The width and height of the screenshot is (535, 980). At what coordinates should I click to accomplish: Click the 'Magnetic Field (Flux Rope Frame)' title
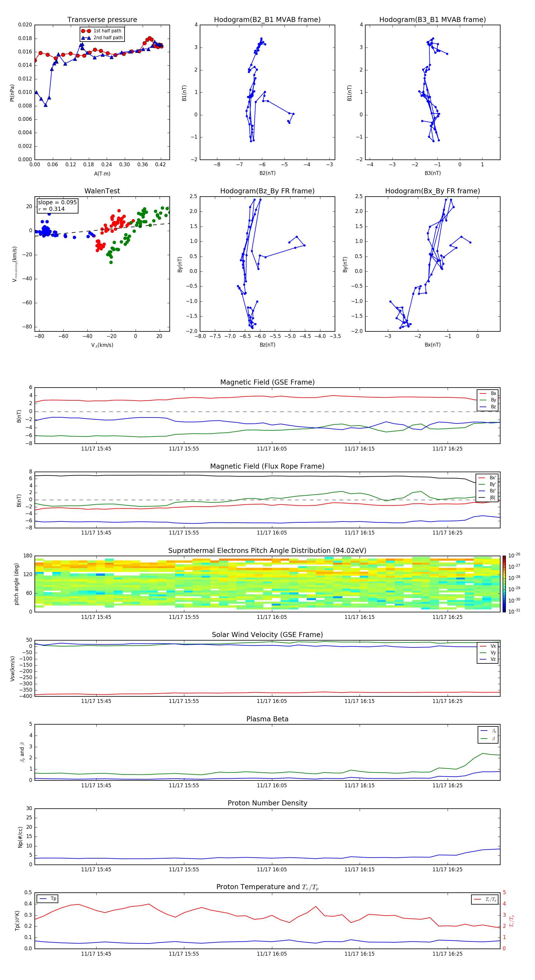(x=267, y=467)
